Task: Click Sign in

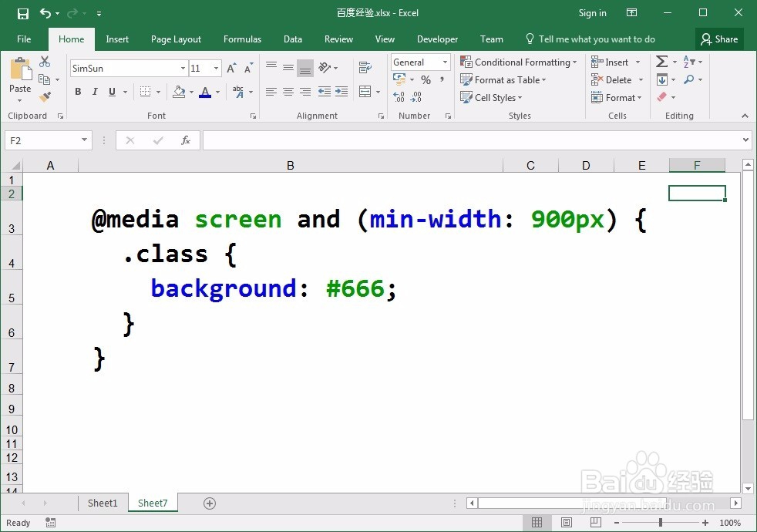Action: 592,13
